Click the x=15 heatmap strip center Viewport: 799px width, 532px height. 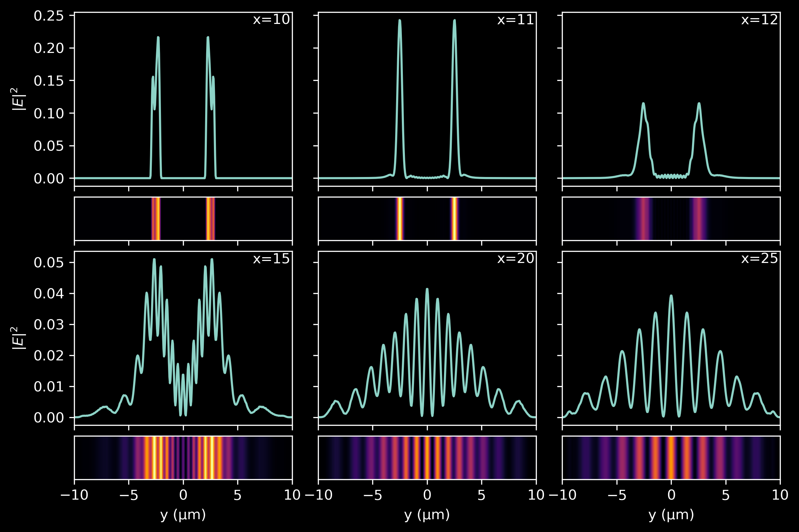tap(183, 458)
